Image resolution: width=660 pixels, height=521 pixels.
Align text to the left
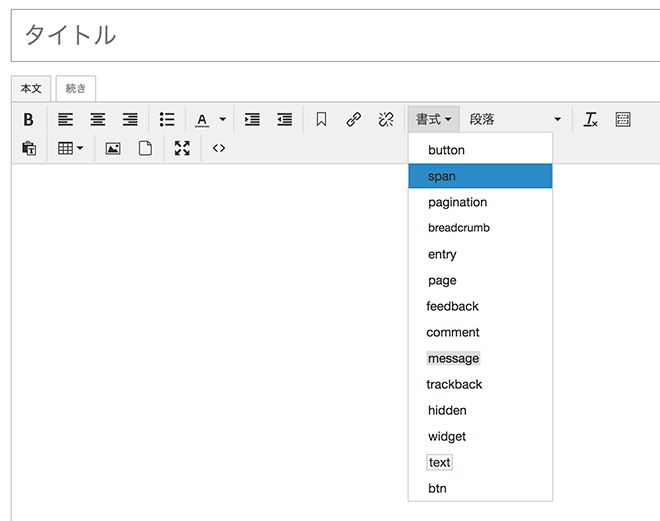65,119
